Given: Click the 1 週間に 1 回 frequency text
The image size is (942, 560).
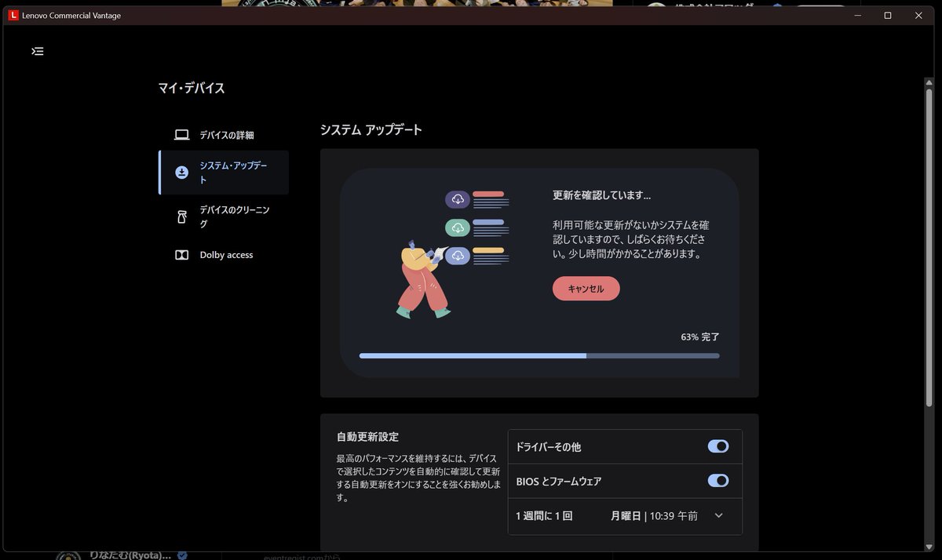Looking at the screenshot, I should [544, 516].
